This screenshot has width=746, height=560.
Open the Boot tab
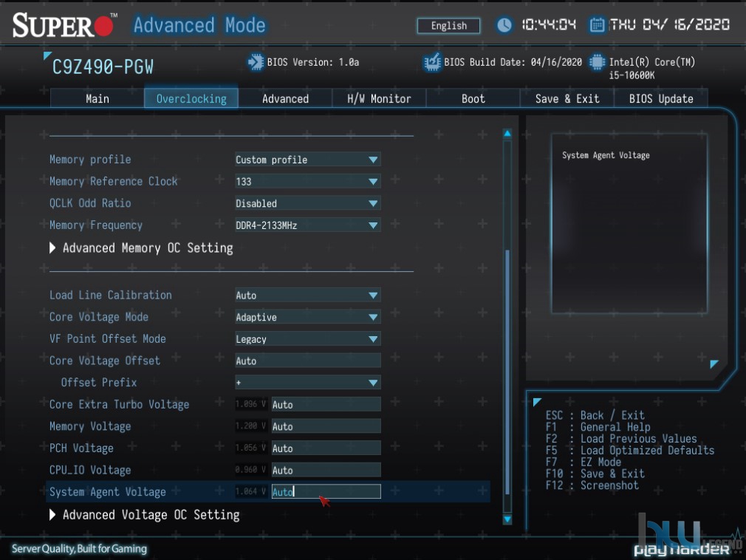pyautogui.click(x=473, y=98)
